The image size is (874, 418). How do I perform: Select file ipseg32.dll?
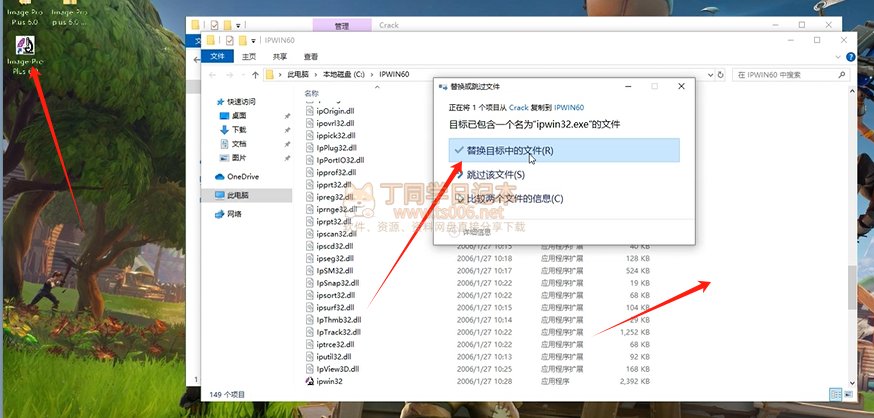[334, 259]
